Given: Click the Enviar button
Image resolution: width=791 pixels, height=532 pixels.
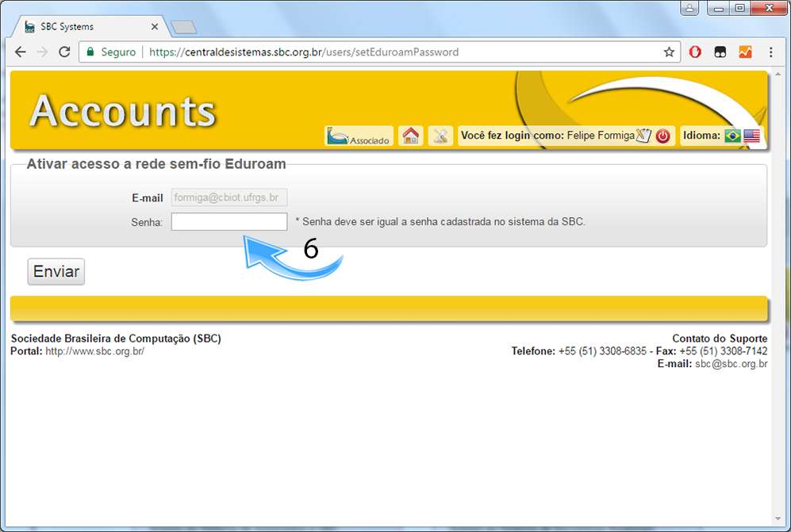Looking at the screenshot, I should tap(56, 271).
